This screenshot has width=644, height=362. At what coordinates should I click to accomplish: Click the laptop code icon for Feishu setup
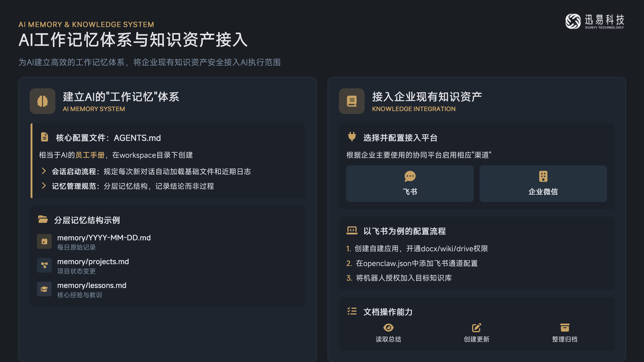tap(352, 230)
